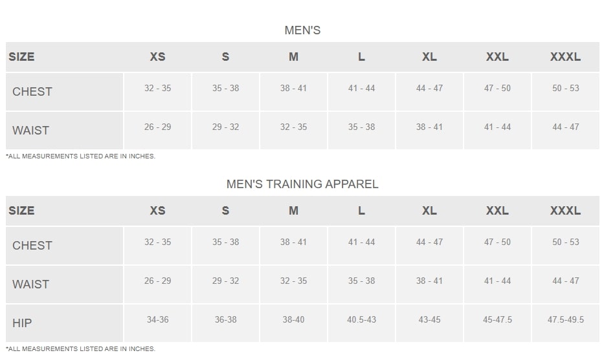Select the 45-47.5 hip cell under XXL
The width and height of the screenshot is (604, 364).
(x=497, y=320)
